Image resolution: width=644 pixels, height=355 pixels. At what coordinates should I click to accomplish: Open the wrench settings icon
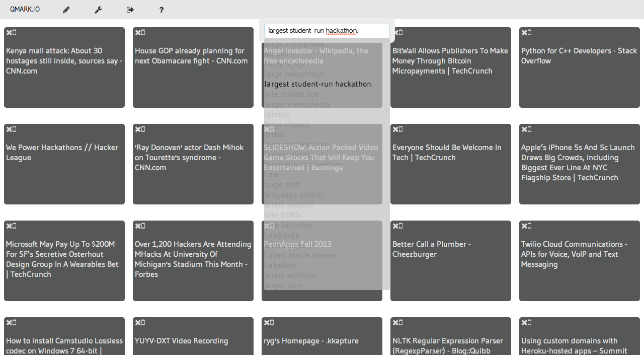[98, 10]
